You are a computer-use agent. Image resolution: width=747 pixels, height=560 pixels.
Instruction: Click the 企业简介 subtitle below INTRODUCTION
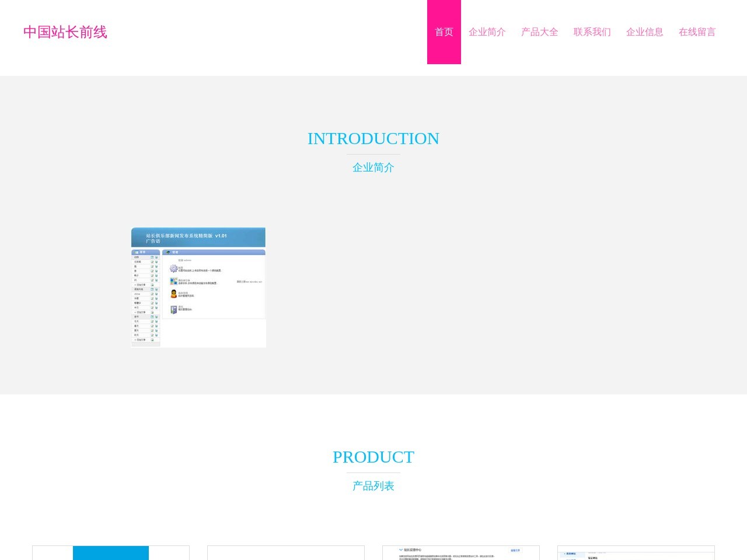373,167
